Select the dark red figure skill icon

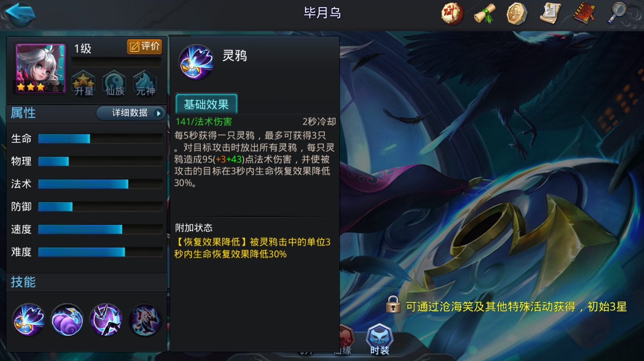145,320
